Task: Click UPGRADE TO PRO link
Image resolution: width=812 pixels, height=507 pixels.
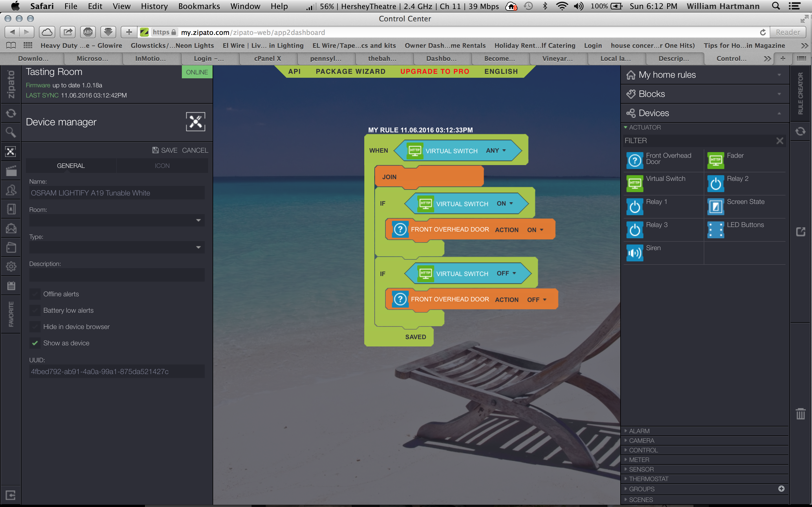Action: pyautogui.click(x=434, y=72)
